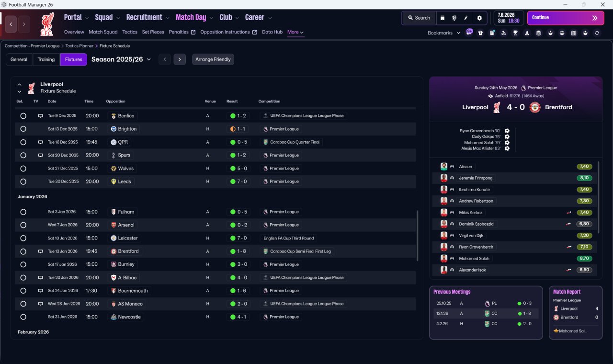Click the bookmark icon beside Search
Screen dimensions: 613x364
pos(443,18)
